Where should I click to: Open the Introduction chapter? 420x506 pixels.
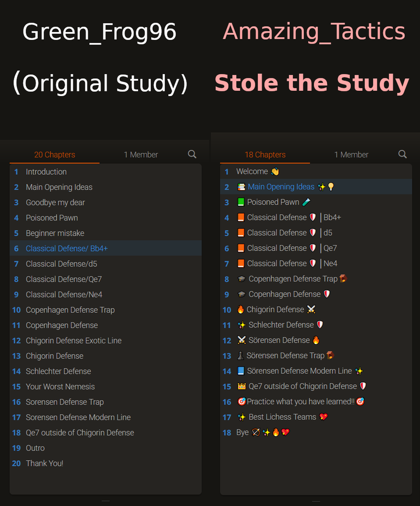pyautogui.click(x=46, y=172)
